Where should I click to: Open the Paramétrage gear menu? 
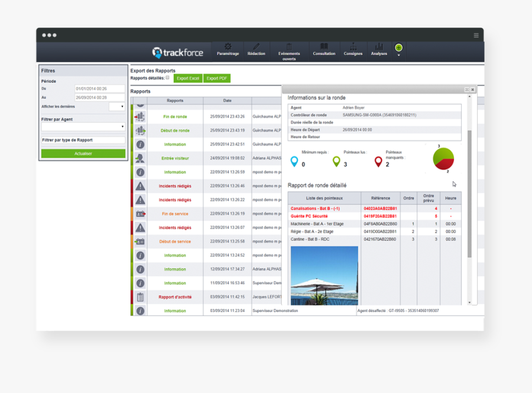coord(228,47)
